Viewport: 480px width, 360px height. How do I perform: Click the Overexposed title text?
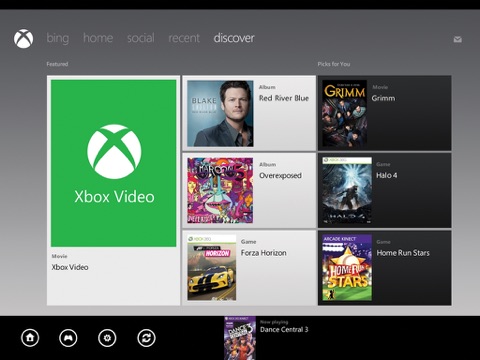(x=280, y=176)
